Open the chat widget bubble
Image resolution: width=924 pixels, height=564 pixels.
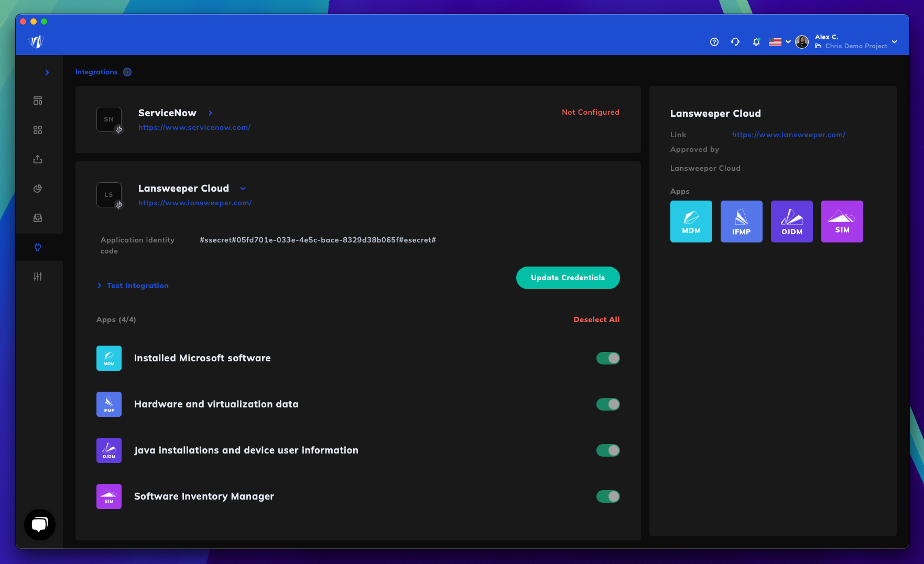(x=40, y=525)
